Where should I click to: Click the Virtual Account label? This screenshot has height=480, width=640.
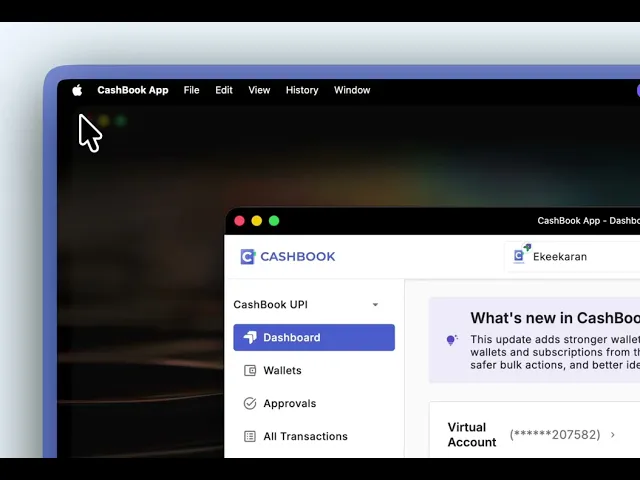tap(472, 435)
